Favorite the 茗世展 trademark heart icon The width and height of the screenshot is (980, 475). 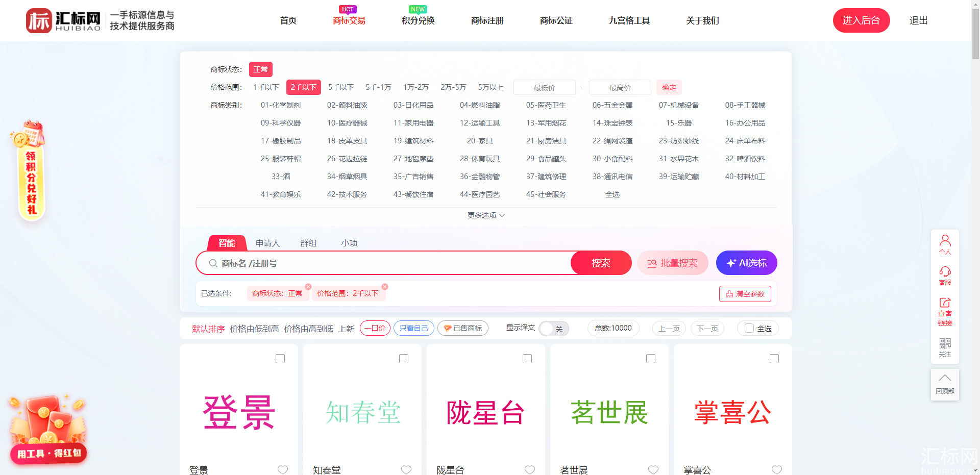tap(653, 469)
